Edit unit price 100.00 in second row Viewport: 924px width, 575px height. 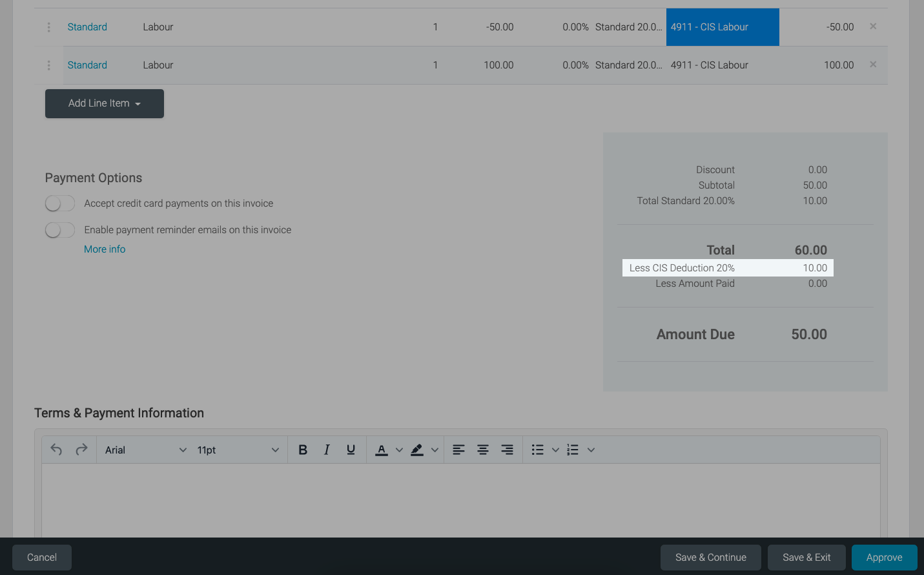[x=498, y=65]
